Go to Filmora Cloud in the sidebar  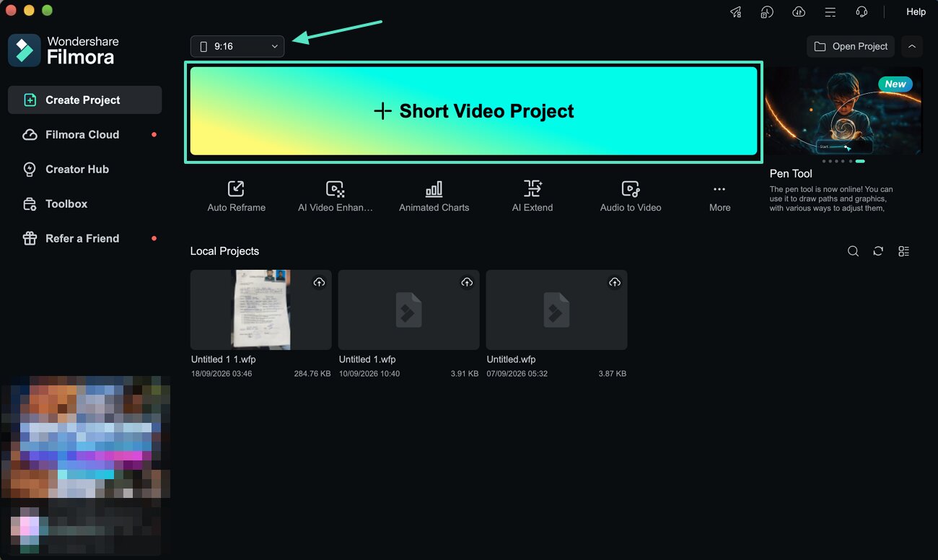coord(84,134)
